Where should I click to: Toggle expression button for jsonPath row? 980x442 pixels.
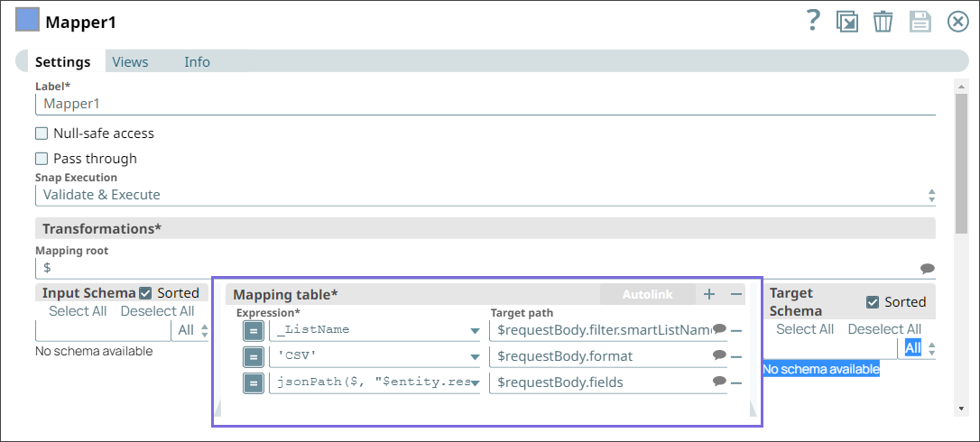254,382
